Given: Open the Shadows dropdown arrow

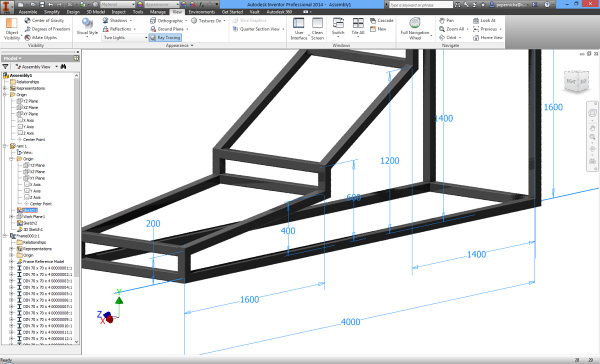Looking at the screenshot, I should 131,20.
